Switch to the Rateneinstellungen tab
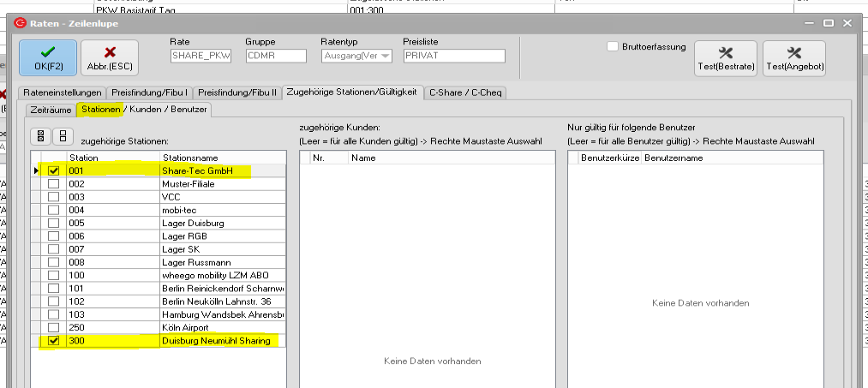The image size is (868, 388). pyautogui.click(x=63, y=92)
